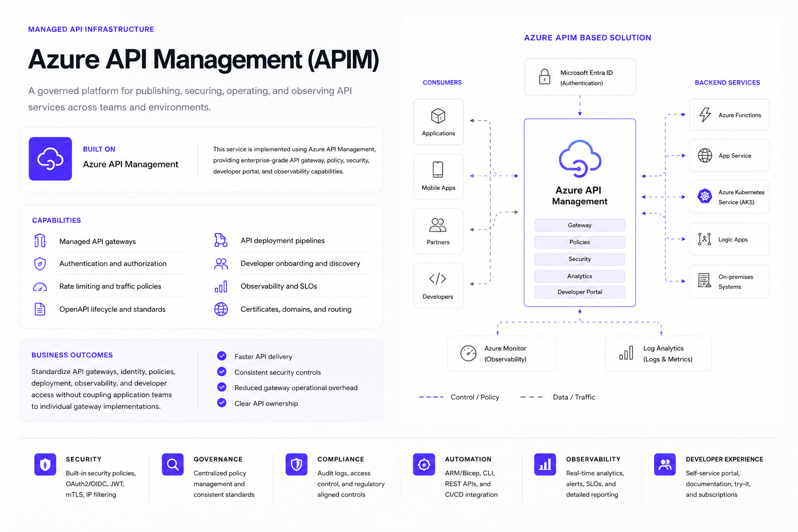The image size is (798, 532).
Task: Click the Governance magnifier icon
Action: pos(172,464)
